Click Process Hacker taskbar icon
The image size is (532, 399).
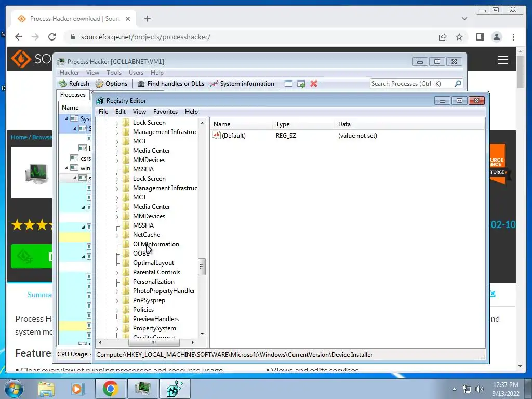pos(142,389)
